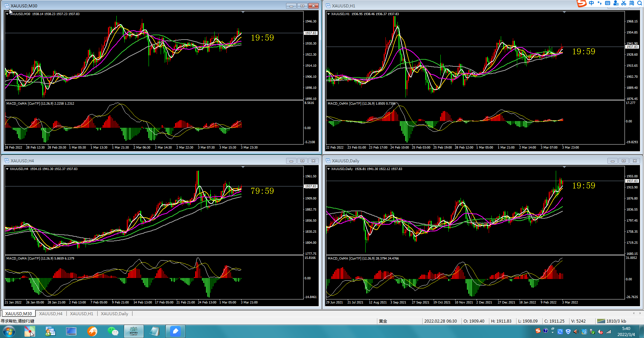Expand the XAUUSD,H1 chart dropdown triangle

click(328, 14)
